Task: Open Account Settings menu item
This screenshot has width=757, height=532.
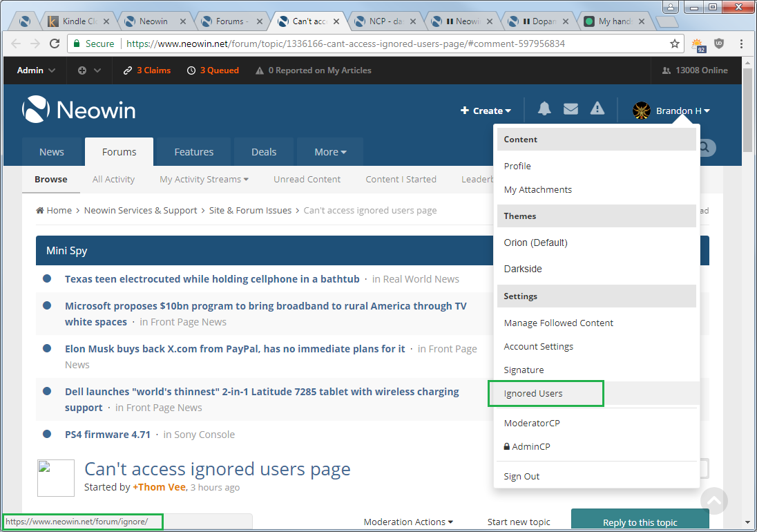Action: pyautogui.click(x=538, y=347)
